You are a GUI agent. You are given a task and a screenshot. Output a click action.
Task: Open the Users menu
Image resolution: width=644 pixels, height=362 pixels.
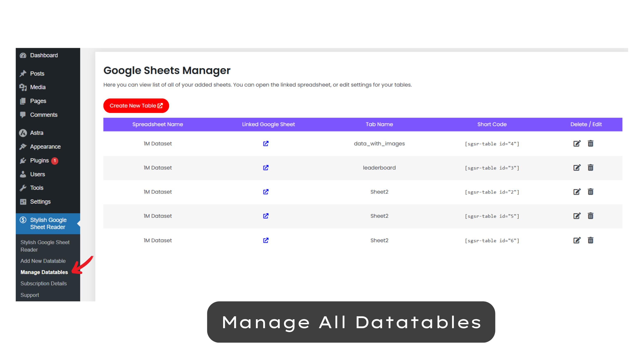pyautogui.click(x=38, y=174)
